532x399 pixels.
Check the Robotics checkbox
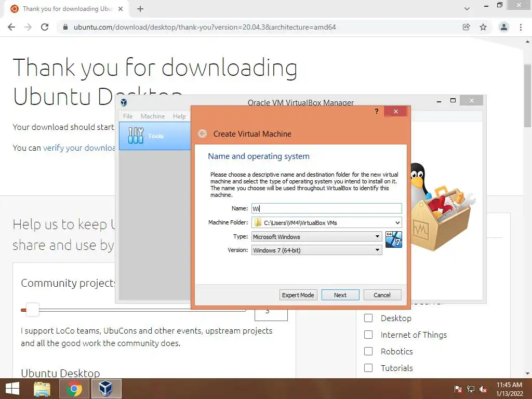pyautogui.click(x=368, y=351)
